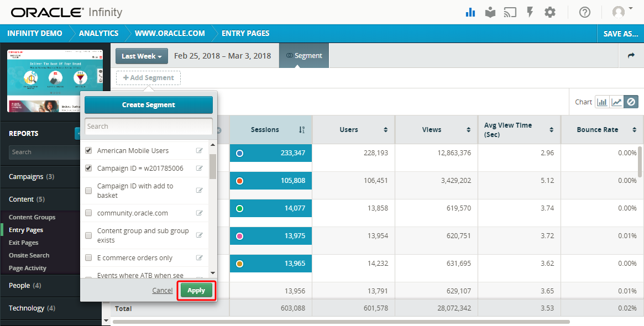Open the user profile avatar menu
Screen dimensions: 644x326
click(x=622, y=12)
